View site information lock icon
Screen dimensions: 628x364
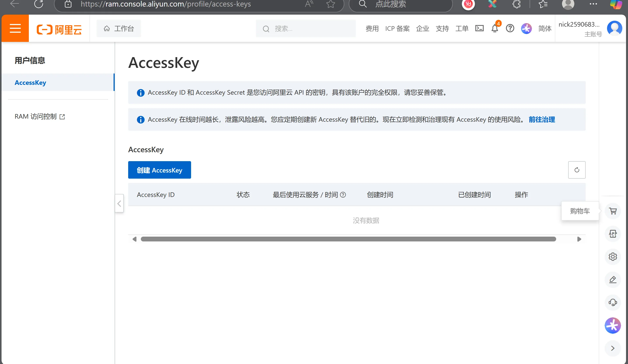(68, 4)
